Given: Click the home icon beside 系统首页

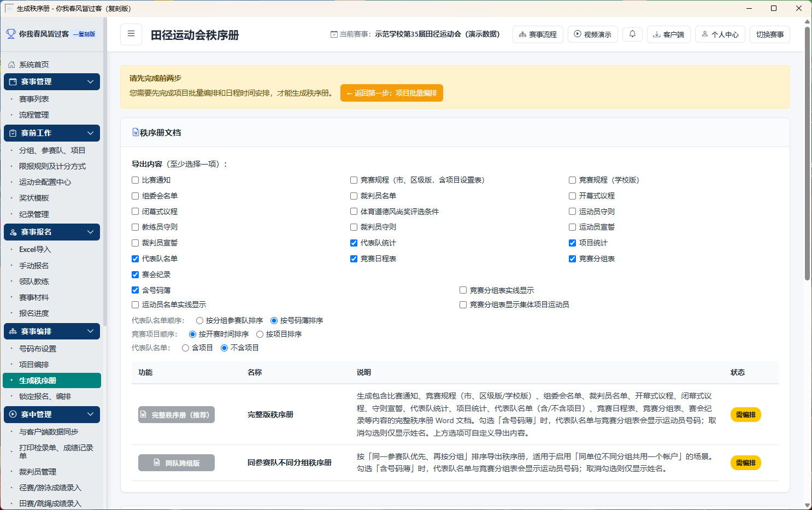Looking at the screenshot, I should point(11,65).
